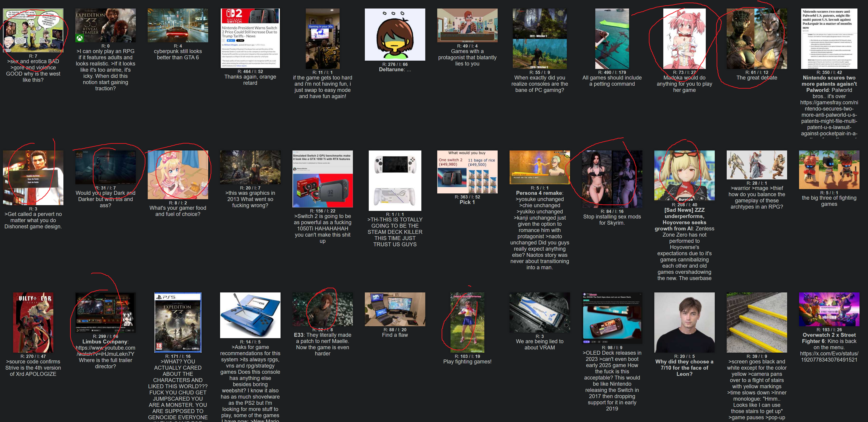
Task: Click 'Stop installing sex mods for Skyrim.' text
Action: (612, 220)
